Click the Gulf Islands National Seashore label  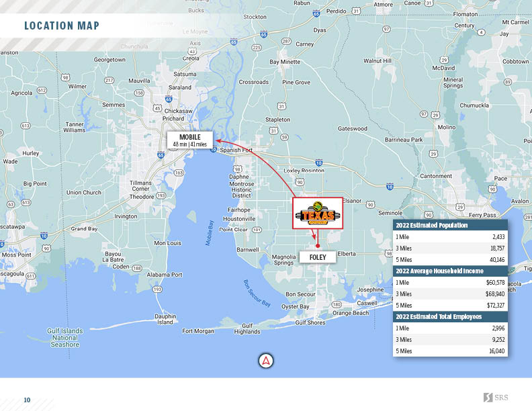(64, 338)
